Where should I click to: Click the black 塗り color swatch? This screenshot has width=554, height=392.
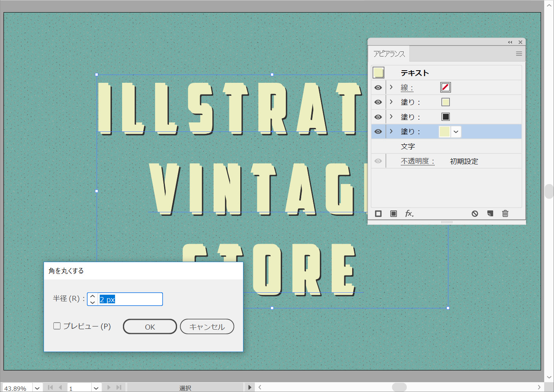click(446, 117)
